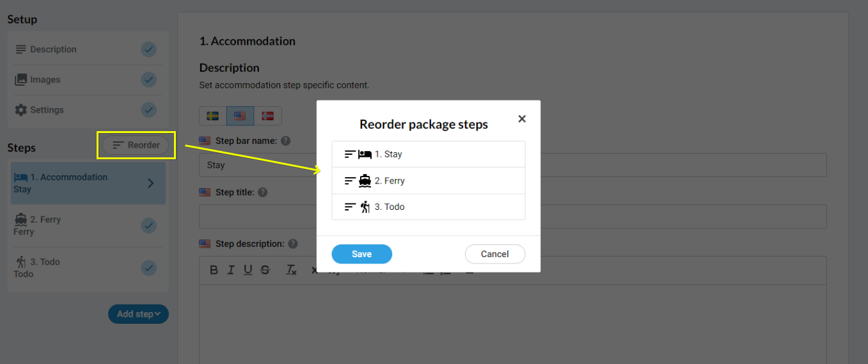Click the check mark next to Images
The height and width of the screenshot is (364, 868).
pyautogui.click(x=148, y=80)
